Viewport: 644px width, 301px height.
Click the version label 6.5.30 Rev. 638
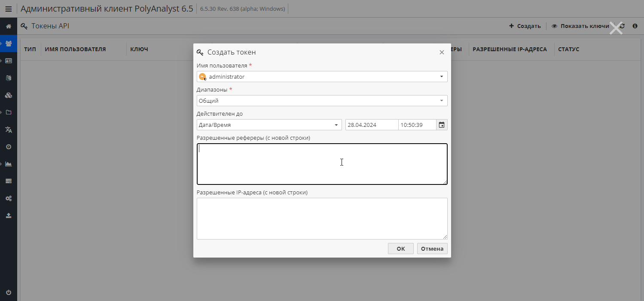coord(242,9)
